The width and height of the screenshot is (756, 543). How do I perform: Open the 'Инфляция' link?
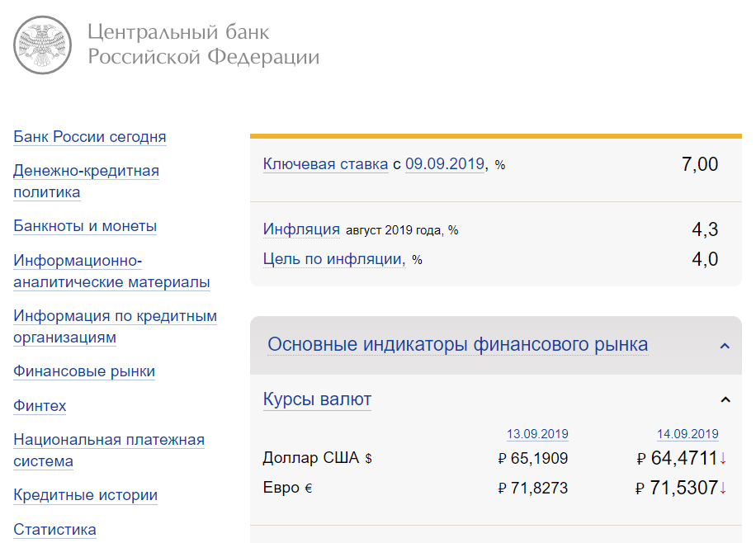pos(301,229)
